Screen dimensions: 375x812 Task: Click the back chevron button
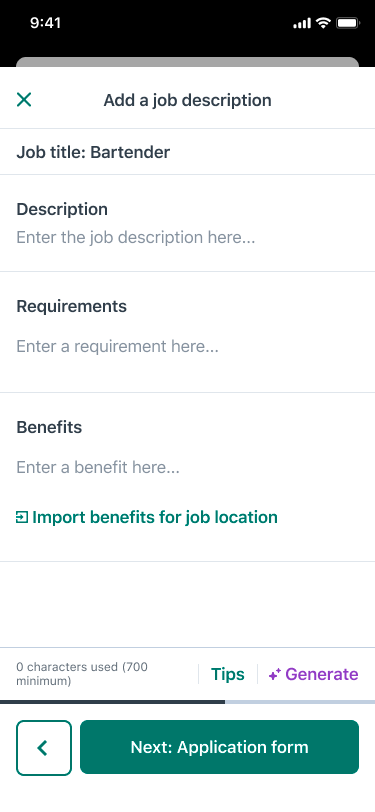44,747
